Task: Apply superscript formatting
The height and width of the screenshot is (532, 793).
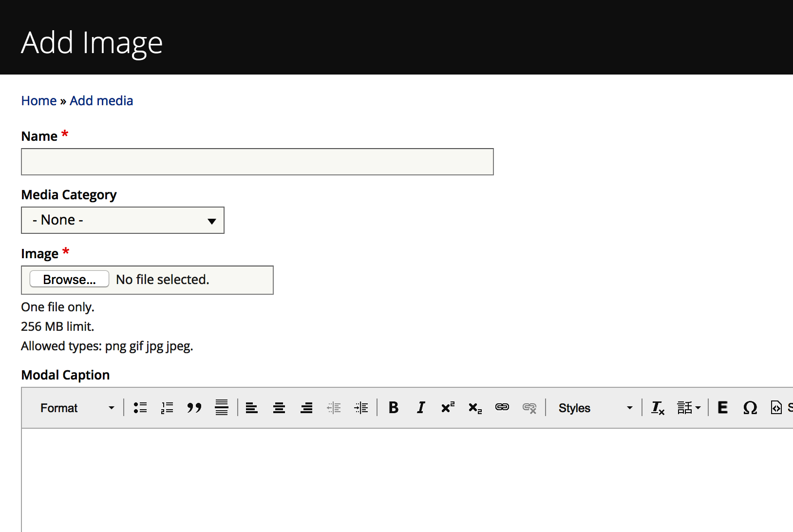Action: pos(448,408)
